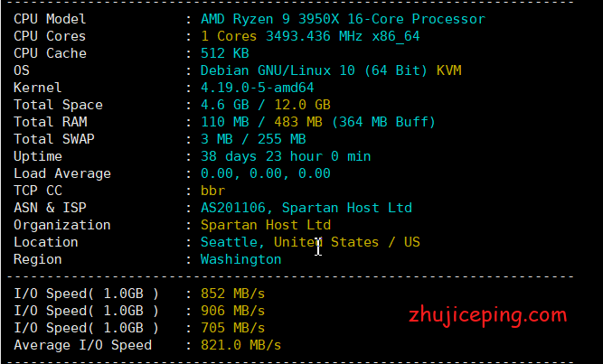The width and height of the screenshot is (603, 364).
Task: Click the '1 Cores 3493.436 MHz x86_64' value
Action: point(310,36)
